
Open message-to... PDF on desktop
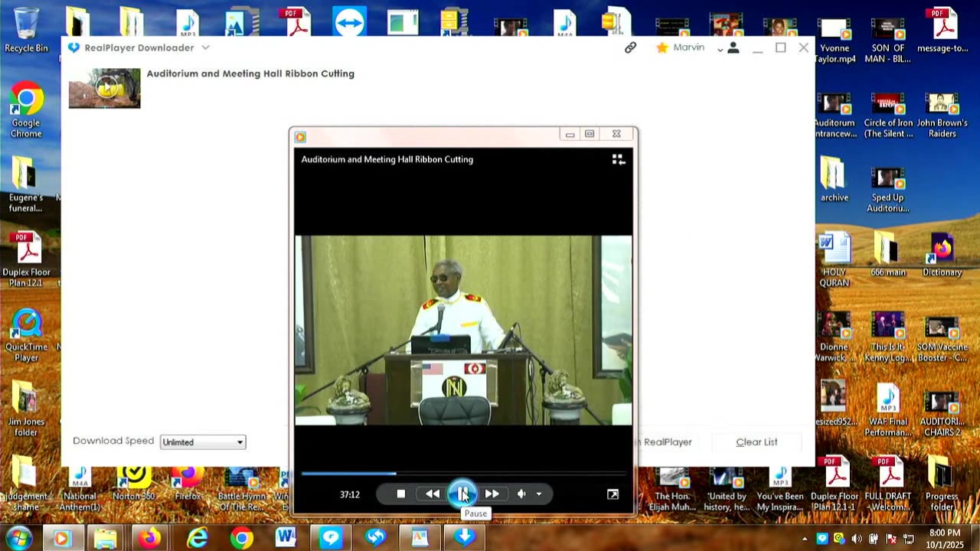coord(942,31)
